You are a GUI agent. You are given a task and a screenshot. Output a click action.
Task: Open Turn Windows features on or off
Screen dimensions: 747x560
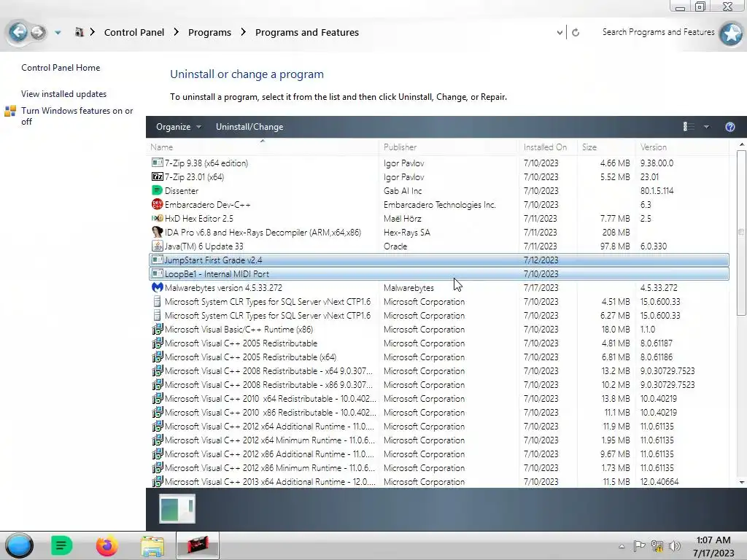77,116
